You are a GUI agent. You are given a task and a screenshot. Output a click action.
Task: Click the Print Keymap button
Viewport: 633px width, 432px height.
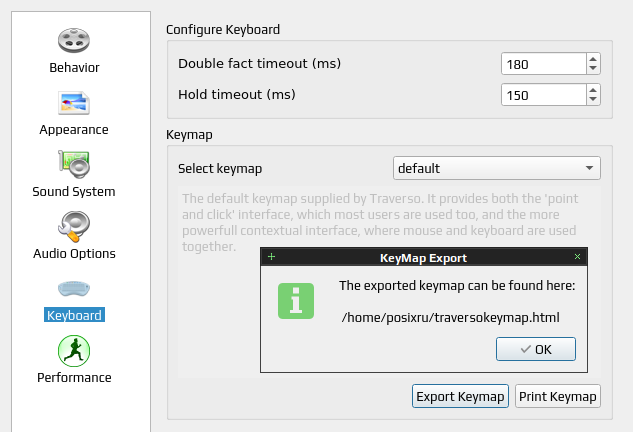[x=558, y=396]
